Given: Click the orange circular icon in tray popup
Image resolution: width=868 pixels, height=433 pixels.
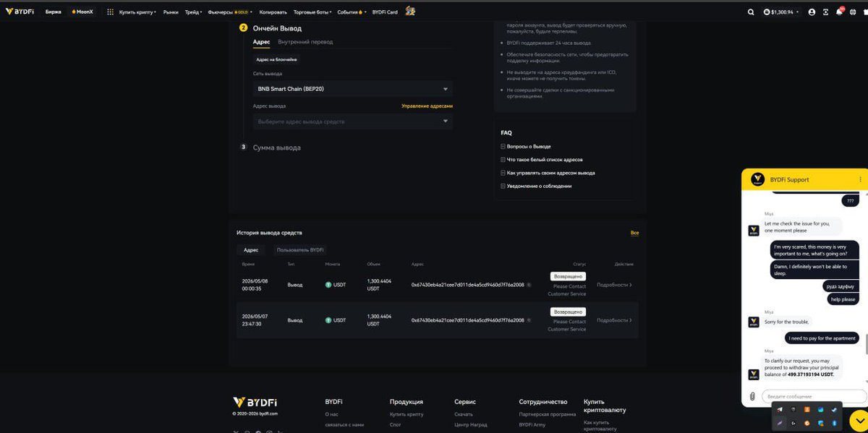Looking at the screenshot, I should pos(807,423).
